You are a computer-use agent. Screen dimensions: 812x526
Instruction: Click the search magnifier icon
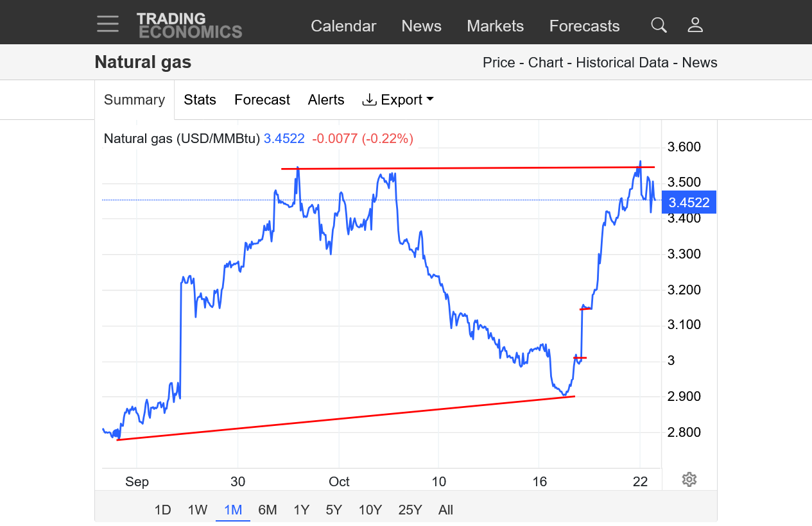tap(659, 25)
